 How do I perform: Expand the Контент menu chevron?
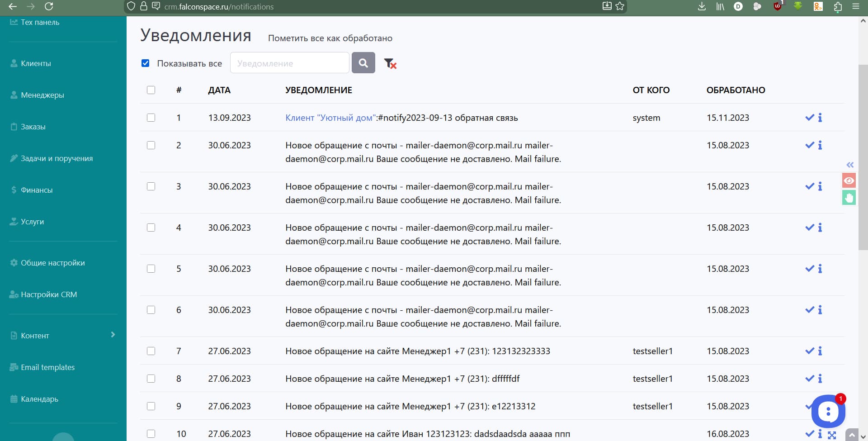(x=113, y=335)
